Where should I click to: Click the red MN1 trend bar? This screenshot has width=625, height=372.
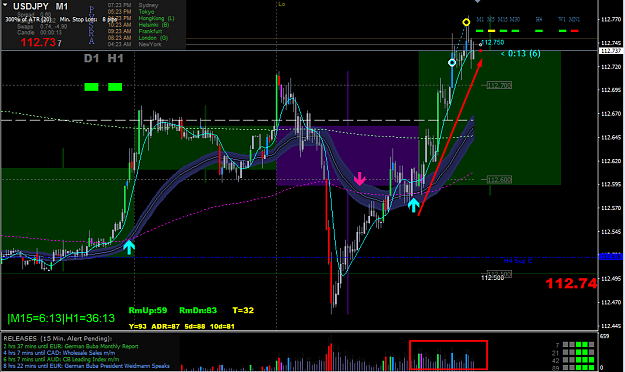575,31
